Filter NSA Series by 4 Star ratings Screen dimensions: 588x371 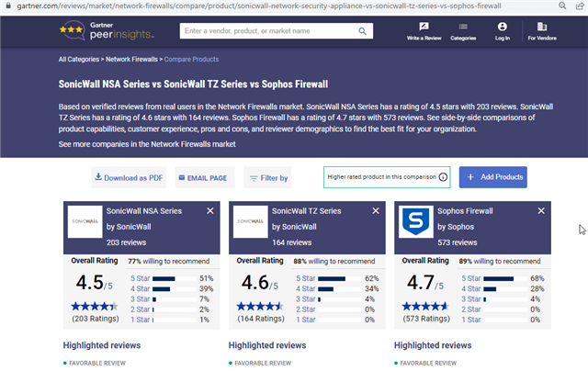140,289
